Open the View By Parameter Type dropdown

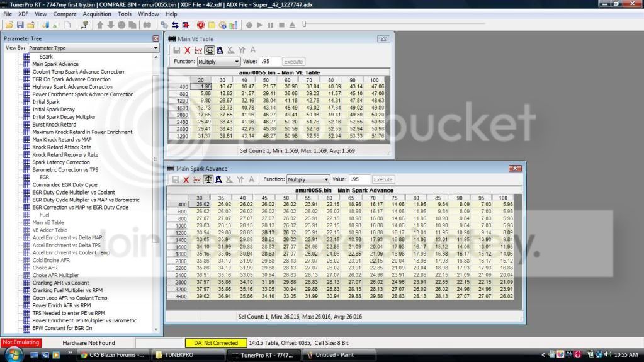tap(94, 48)
